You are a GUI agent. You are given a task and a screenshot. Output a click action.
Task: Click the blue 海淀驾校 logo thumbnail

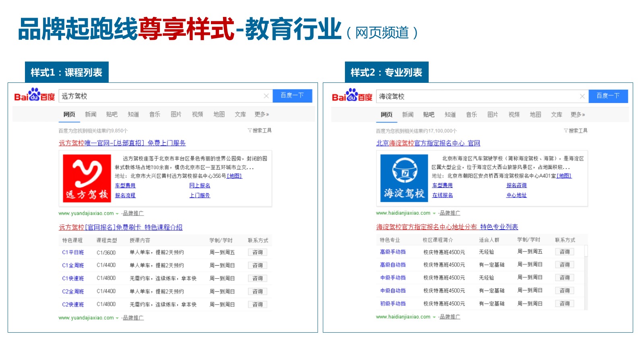[x=404, y=178]
